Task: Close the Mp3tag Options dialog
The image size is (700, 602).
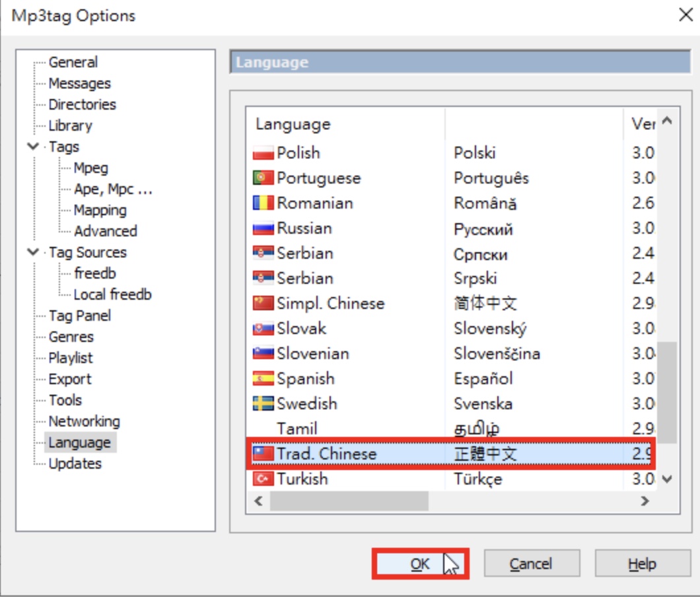Action: pos(685,15)
